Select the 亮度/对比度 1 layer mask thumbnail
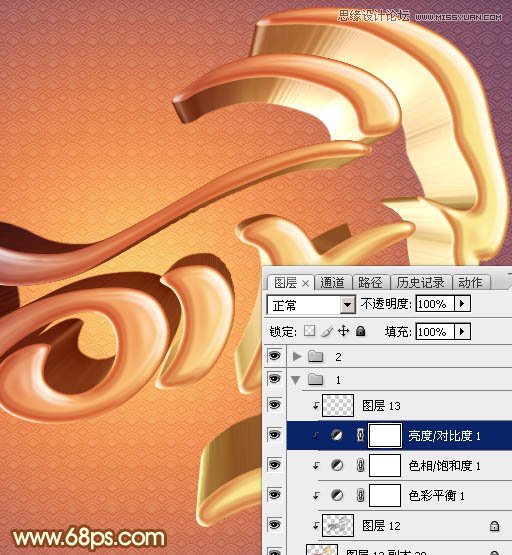512x555 pixels. point(385,435)
